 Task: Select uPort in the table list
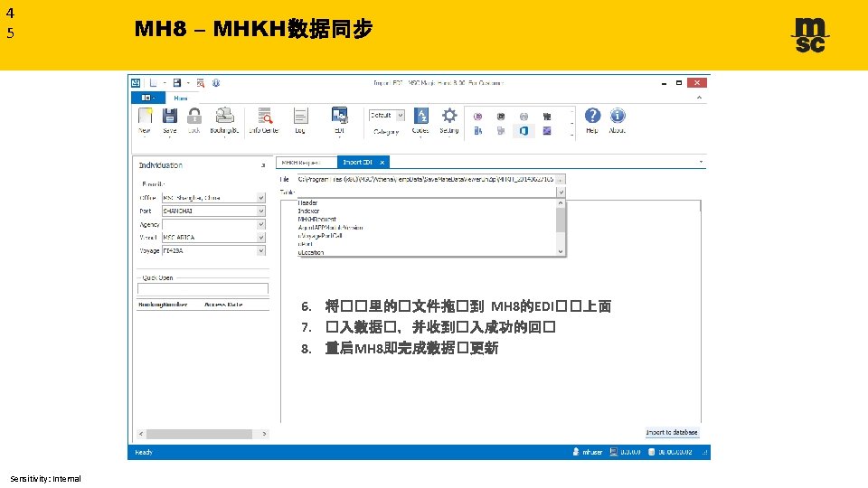(x=305, y=244)
